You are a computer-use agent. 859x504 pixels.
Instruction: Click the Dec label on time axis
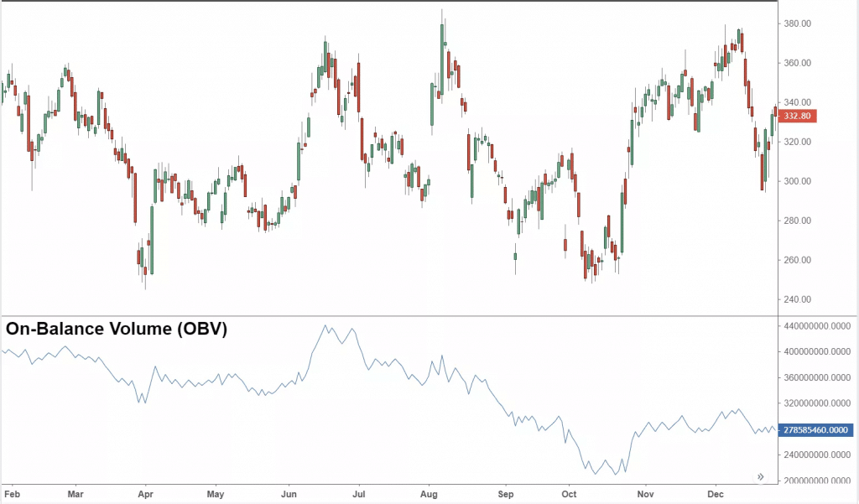tap(716, 496)
